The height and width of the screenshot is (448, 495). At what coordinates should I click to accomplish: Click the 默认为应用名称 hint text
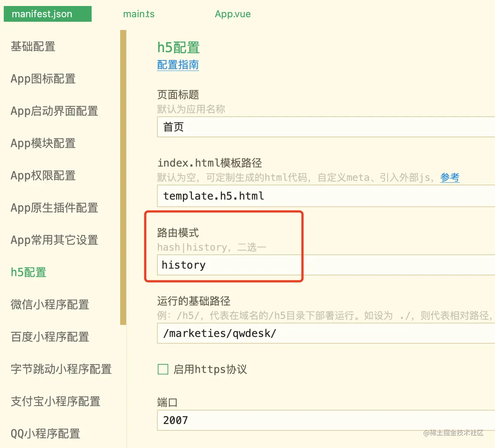pyautogui.click(x=191, y=109)
